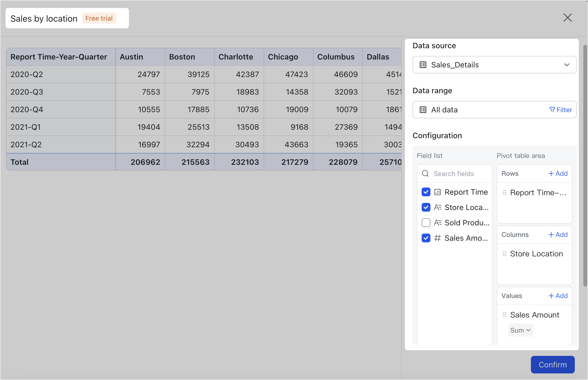
Task: Close the Sales by location dialog
Action: click(567, 18)
